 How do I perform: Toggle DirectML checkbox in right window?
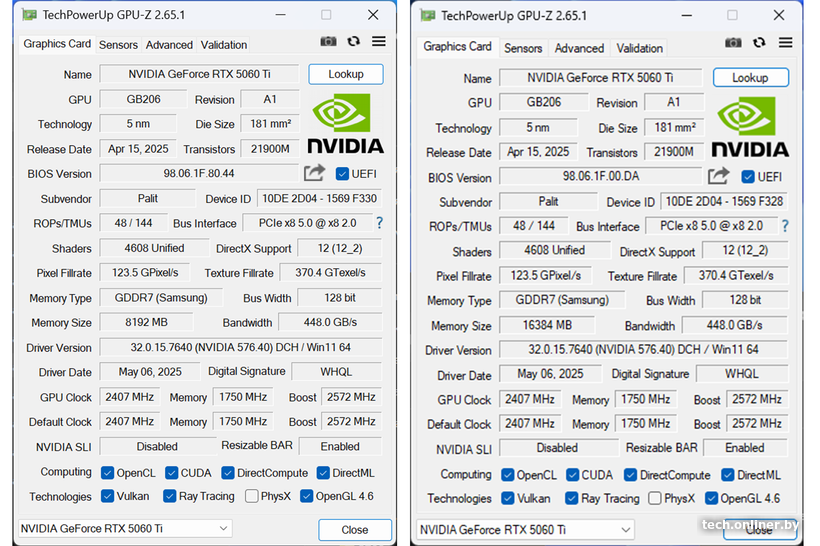point(727,475)
